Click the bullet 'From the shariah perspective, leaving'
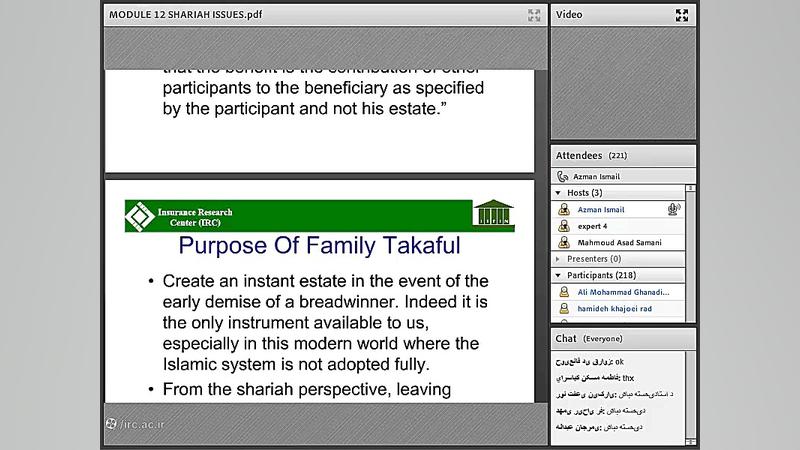Image resolution: width=800 pixels, height=450 pixels. point(307,389)
